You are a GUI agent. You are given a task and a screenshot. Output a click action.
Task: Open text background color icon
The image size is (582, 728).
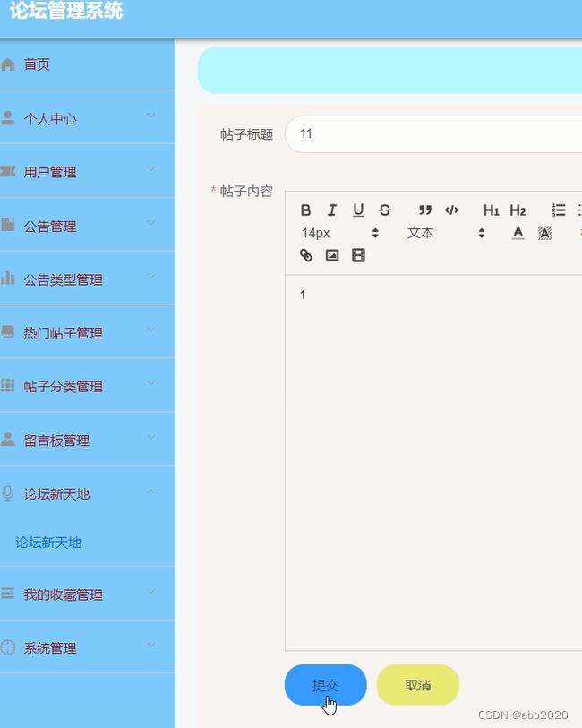click(x=544, y=233)
